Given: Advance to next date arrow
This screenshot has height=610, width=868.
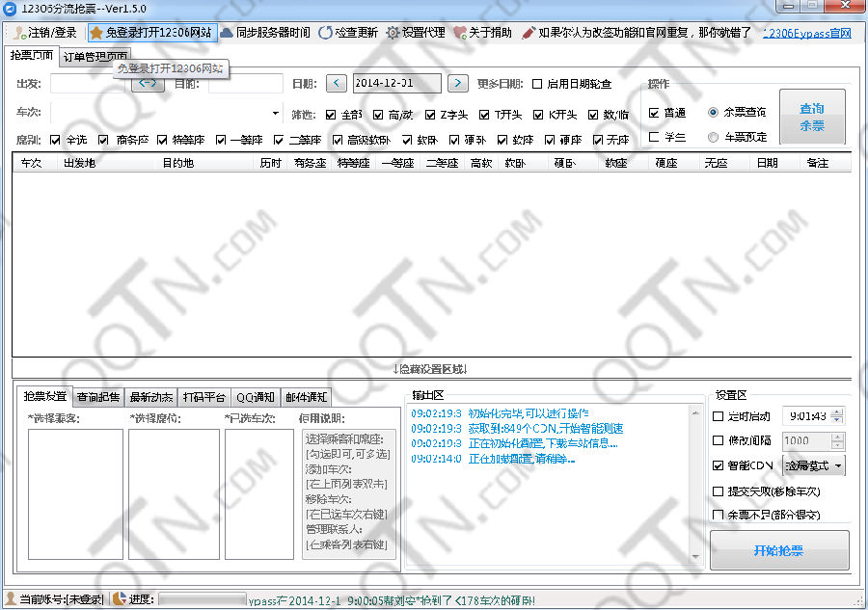Looking at the screenshot, I should [458, 84].
